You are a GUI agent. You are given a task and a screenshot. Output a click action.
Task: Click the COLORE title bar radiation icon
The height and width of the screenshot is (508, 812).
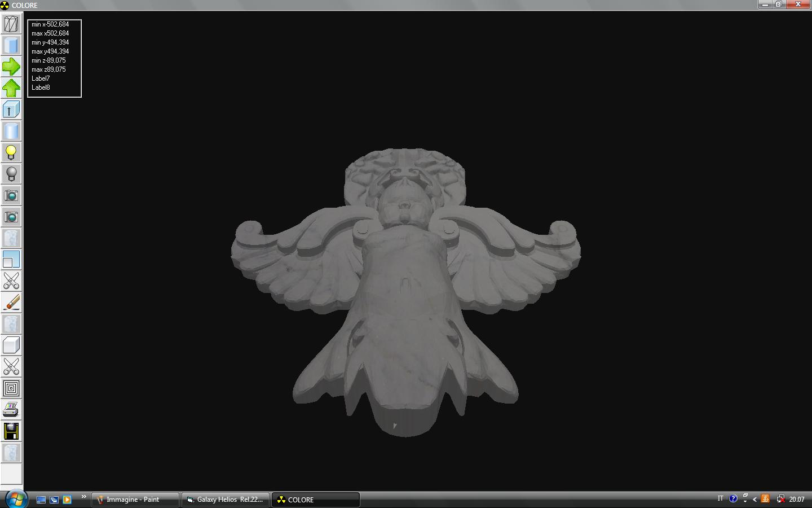click(x=5, y=5)
